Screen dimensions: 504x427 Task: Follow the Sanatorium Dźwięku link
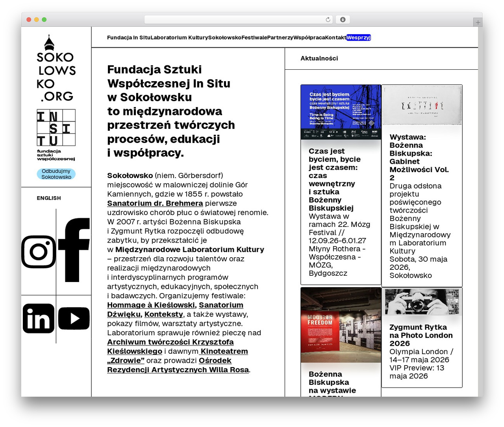[175, 310]
